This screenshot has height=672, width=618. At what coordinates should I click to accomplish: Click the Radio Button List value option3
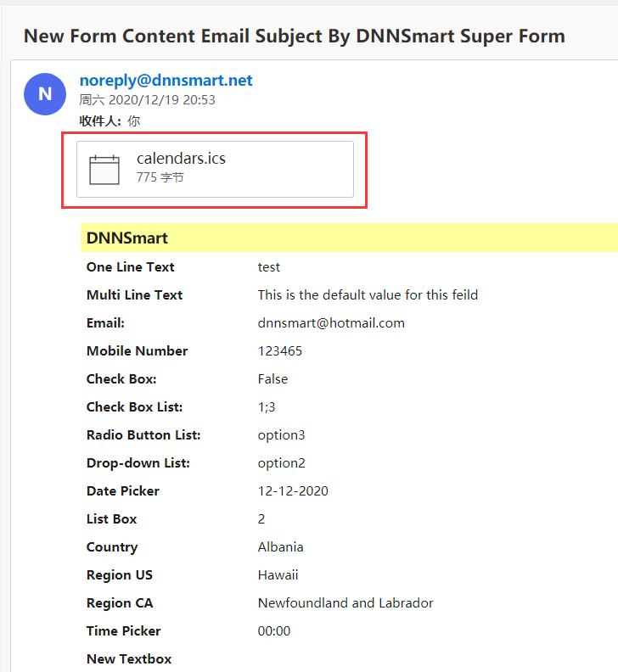click(x=281, y=435)
